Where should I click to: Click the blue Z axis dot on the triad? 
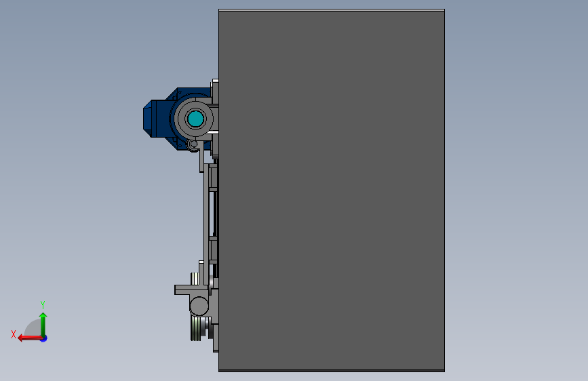point(44,339)
